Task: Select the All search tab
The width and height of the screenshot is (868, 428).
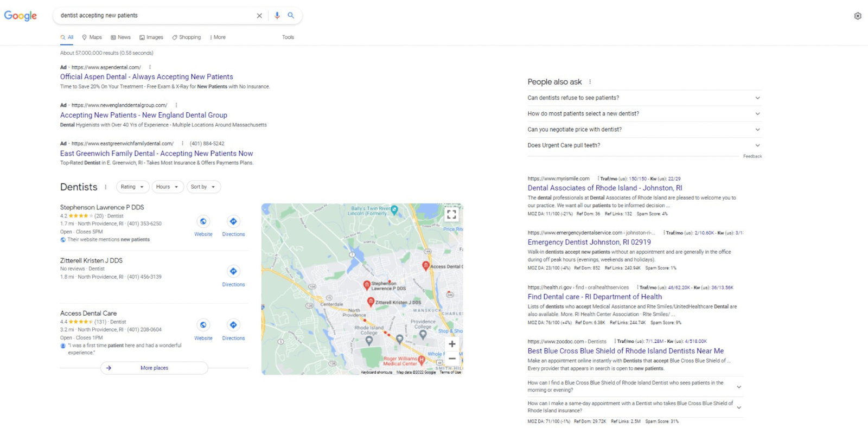Action: tap(67, 37)
